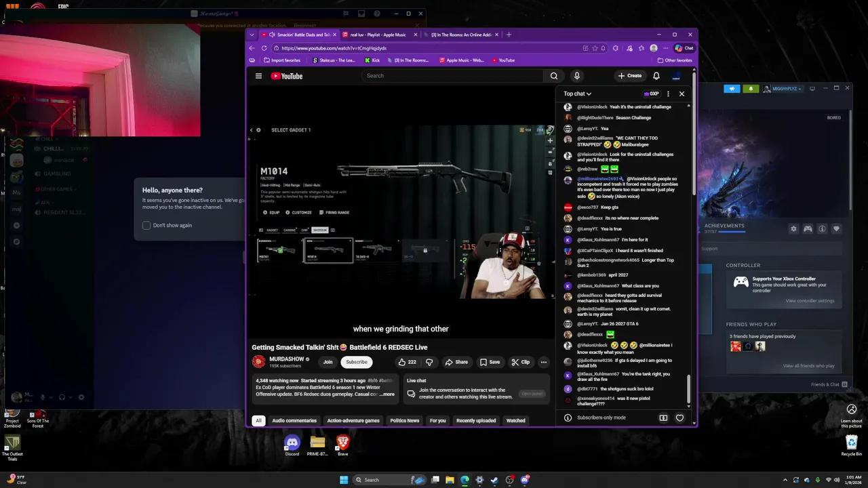This screenshot has width=868, height=488.
Task: Open YouTube notifications bell
Action: 656,76
